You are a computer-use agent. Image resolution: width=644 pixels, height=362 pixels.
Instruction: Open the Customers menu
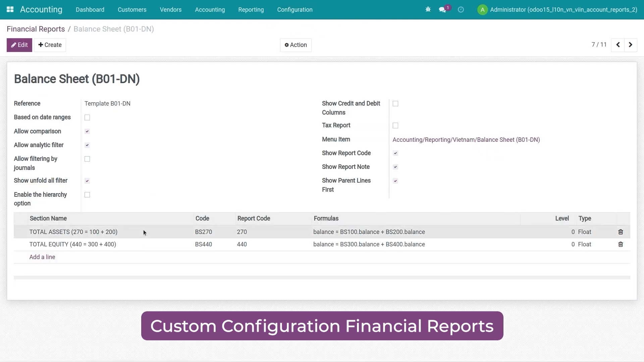[x=132, y=10]
